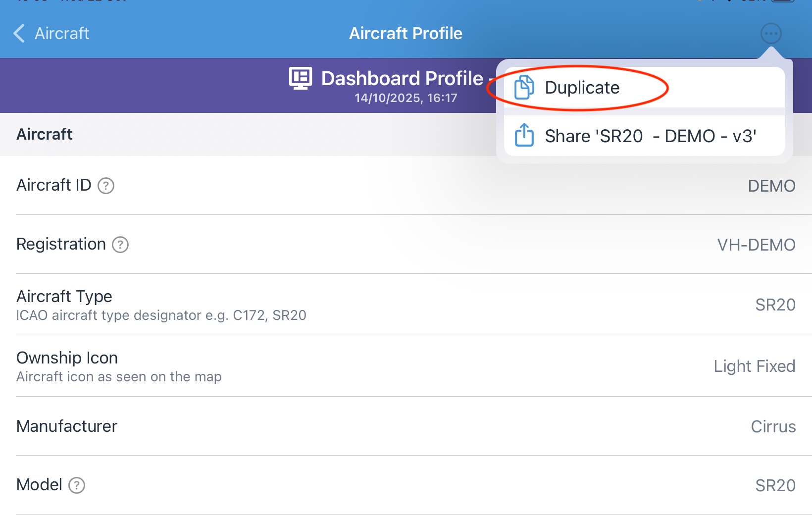812x515 pixels.
Task: Tap the back chevron arrow icon
Action: (x=19, y=34)
